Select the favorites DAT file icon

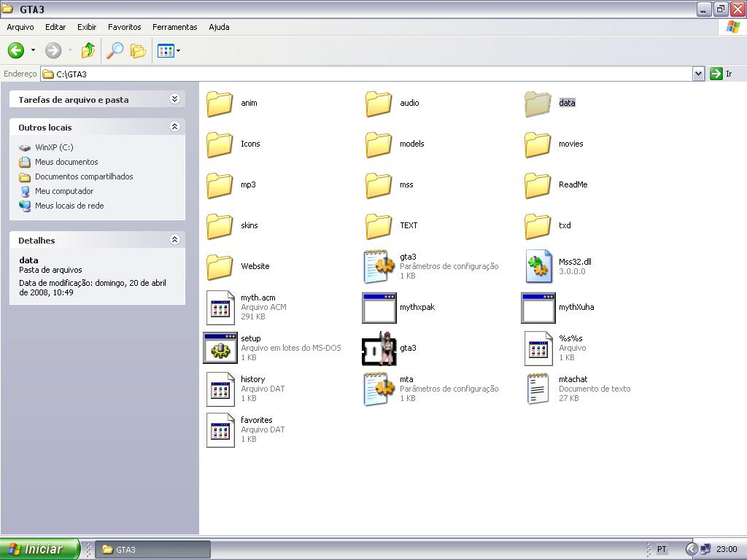point(220,430)
